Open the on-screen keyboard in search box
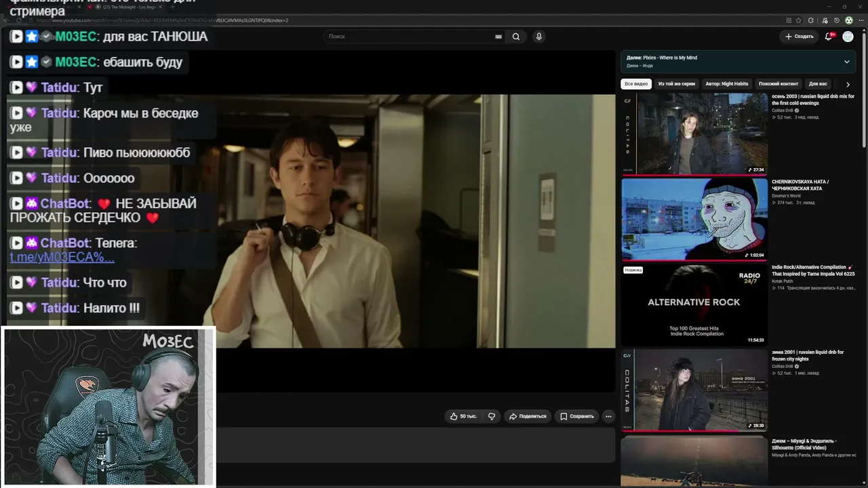 point(498,37)
